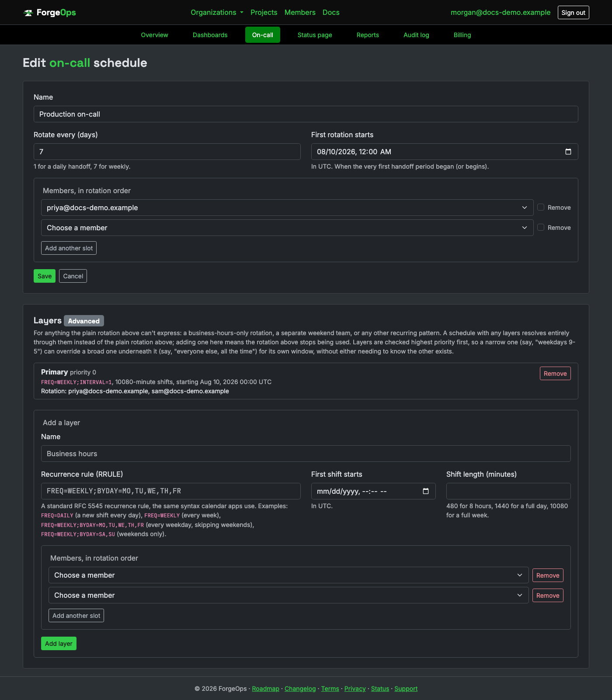Open calendar picker for First rotation starts

[x=568, y=152]
